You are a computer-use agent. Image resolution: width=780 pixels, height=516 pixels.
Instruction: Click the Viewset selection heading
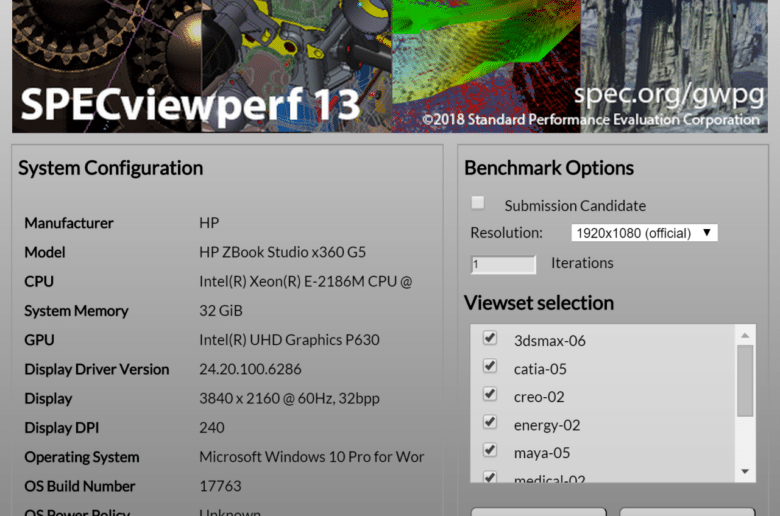(x=539, y=303)
